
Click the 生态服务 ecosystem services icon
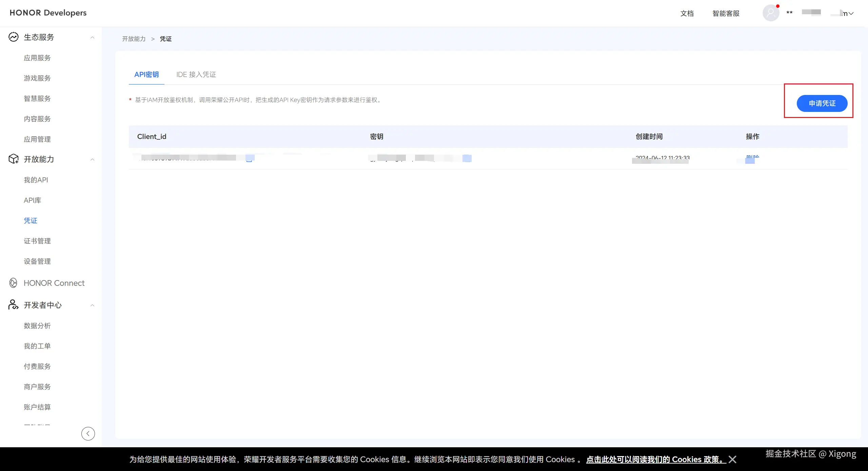(14, 37)
